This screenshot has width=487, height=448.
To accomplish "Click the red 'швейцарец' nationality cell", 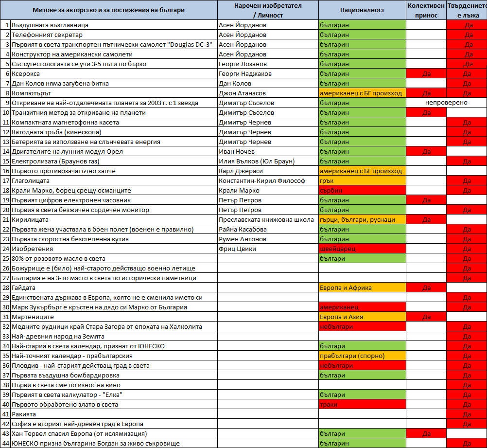I will (362, 249).
